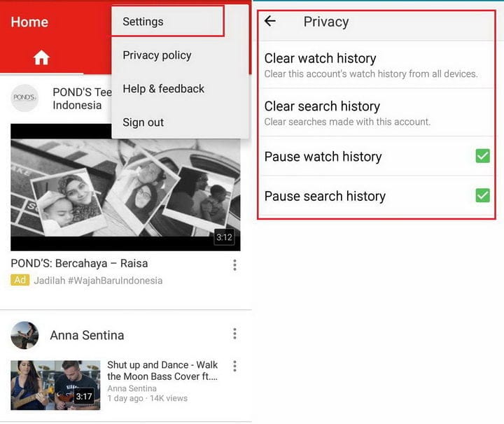Open the Anna Sentina channel name
The width and height of the screenshot is (504, 424).
[x=87, y=335]
